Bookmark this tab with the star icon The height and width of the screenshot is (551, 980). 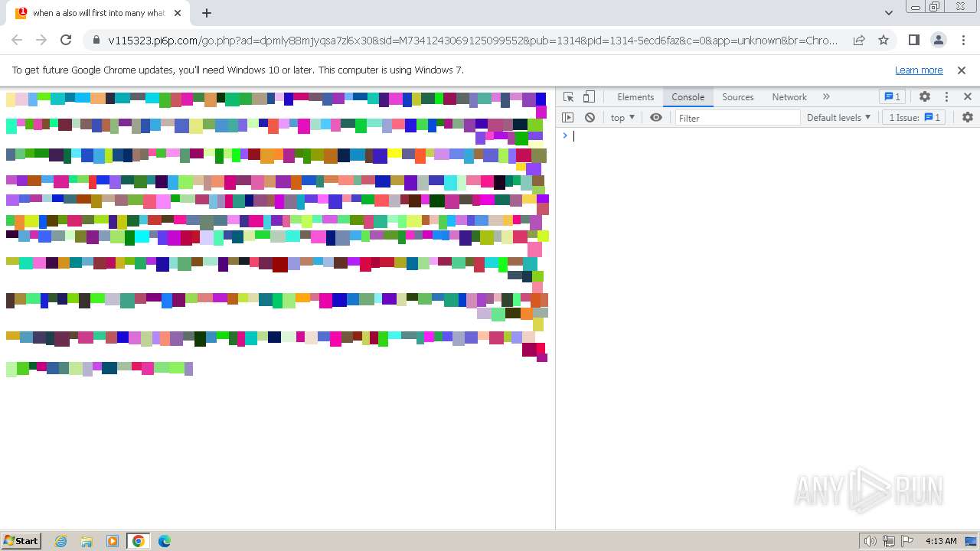point(884,40)
